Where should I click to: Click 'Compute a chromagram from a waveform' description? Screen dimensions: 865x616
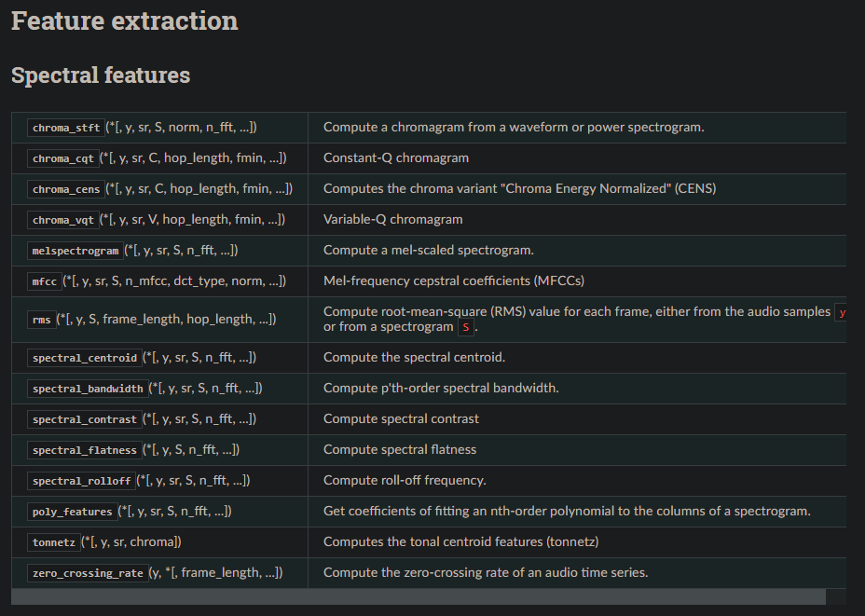pos(514,128)
